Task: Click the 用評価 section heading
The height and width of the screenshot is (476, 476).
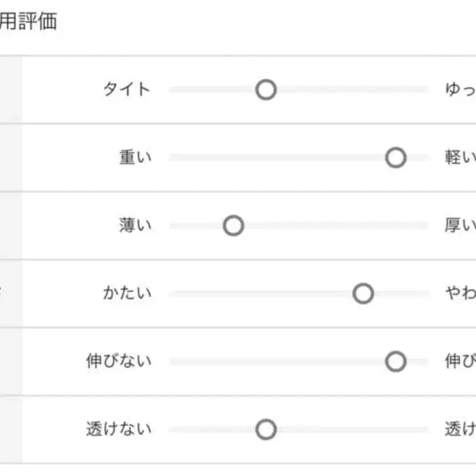Action: coord(28,22)
